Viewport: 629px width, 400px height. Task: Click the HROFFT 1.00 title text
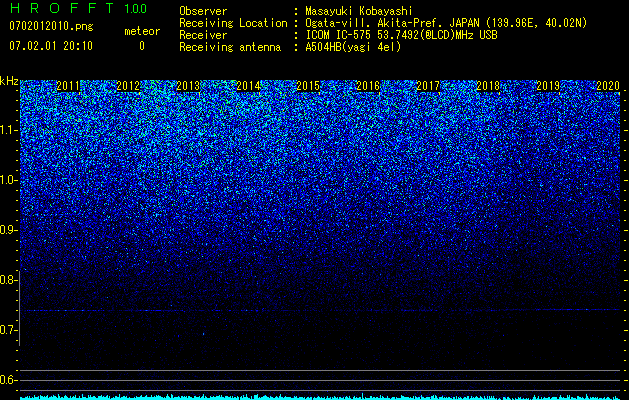pyautogui.click(x=78, y=8)
